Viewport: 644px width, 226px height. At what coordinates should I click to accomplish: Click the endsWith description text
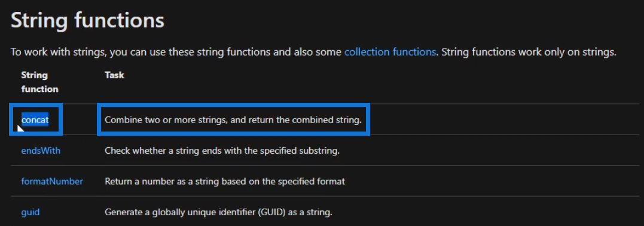(222, 151)
